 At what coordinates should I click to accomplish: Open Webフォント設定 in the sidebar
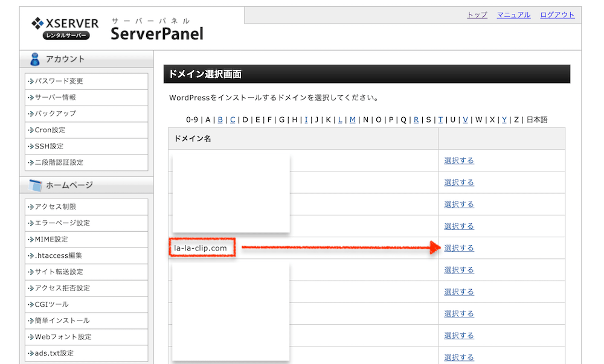[86, 337]
